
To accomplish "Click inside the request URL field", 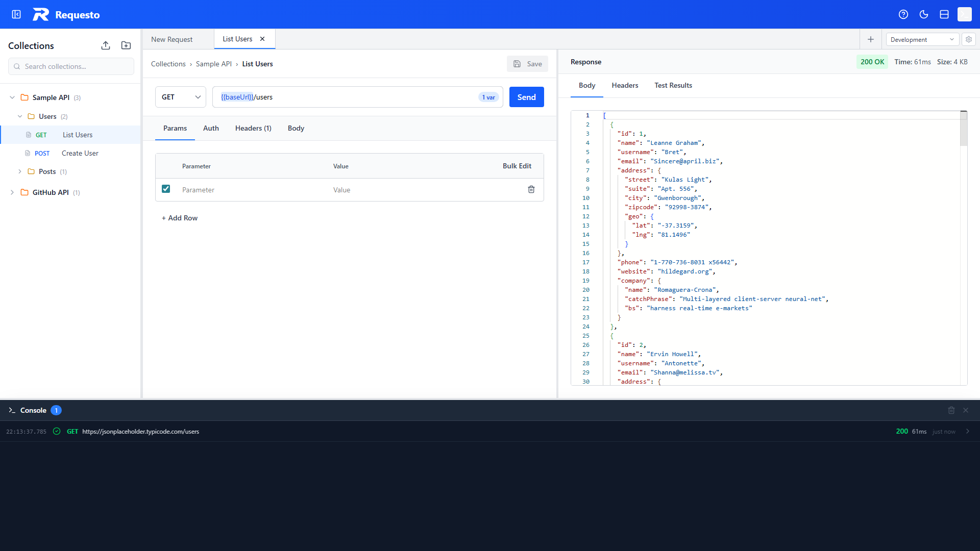I will pos(357,97).
